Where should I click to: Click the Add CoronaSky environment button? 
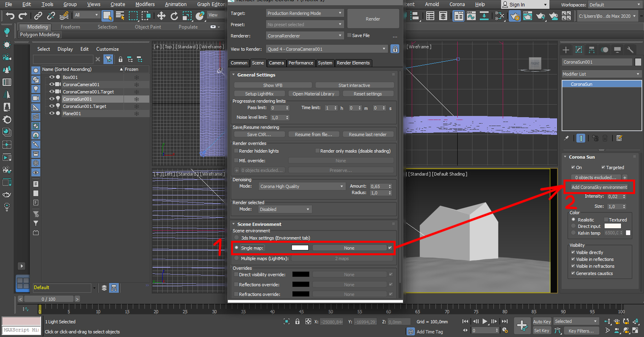coord(599,187)
